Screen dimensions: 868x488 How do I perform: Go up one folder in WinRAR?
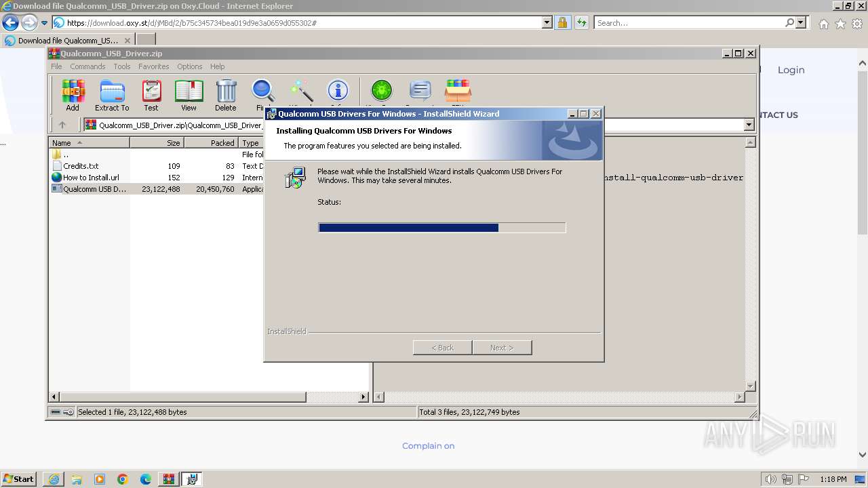[62, 125]
